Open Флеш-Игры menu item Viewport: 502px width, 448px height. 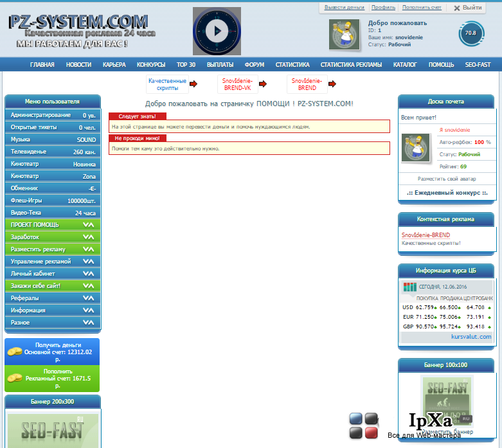pos(53,201)
